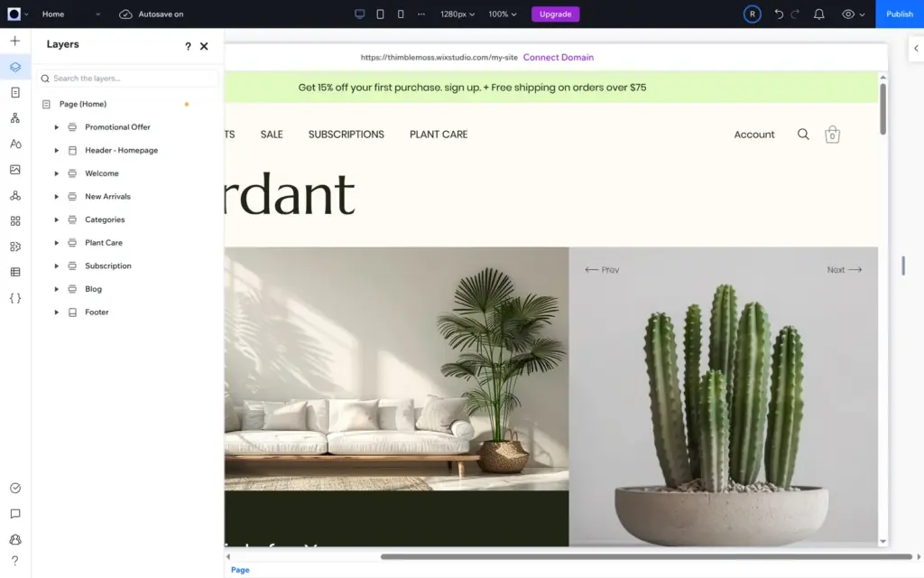Image resolution: width=924 pixels, height=578 pixels.
Task: Open the CMS table icon in sidebar
Action: click(15, 272)
